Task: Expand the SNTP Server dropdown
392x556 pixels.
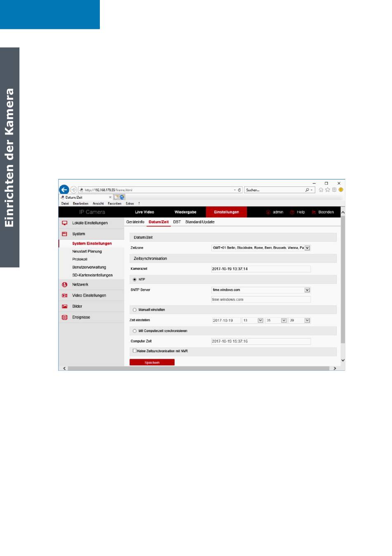Action: (x=307, y=290)
